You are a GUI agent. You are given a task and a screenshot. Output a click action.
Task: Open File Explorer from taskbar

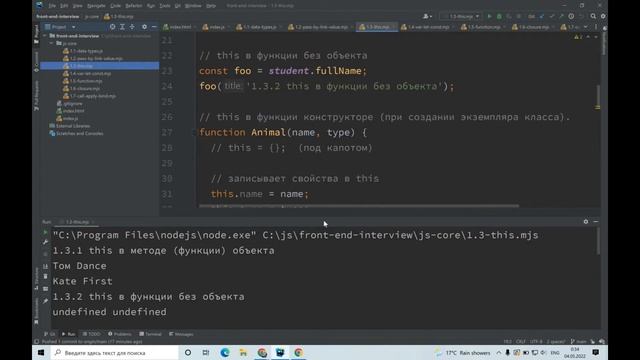(x=243, y=353)
